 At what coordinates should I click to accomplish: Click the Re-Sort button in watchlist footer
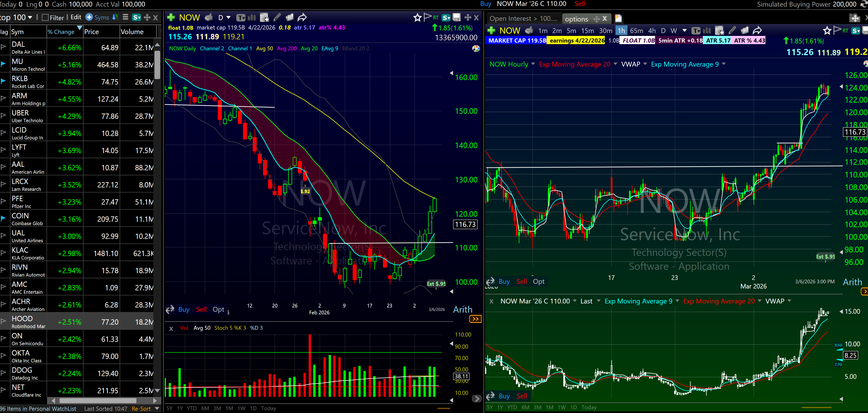click(141, 409)
